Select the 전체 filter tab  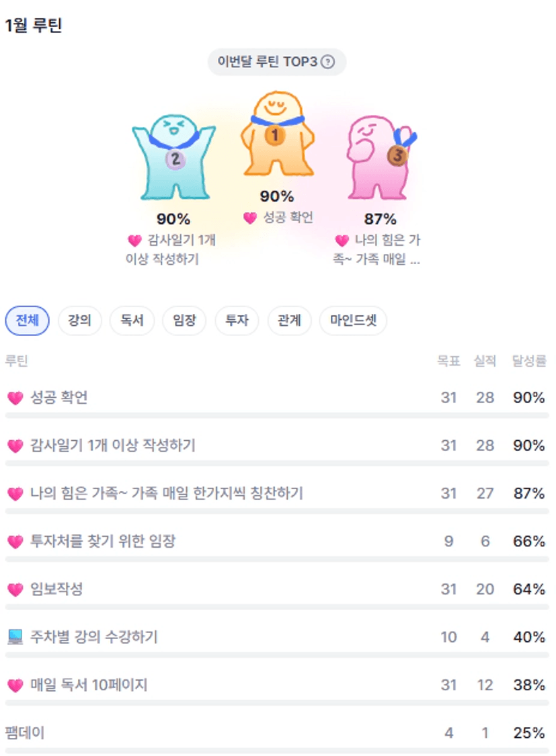pos(27,321)
